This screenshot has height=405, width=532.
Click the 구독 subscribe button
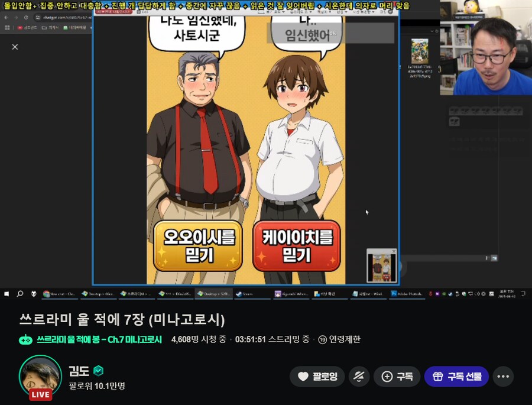[x=397, y=377]
